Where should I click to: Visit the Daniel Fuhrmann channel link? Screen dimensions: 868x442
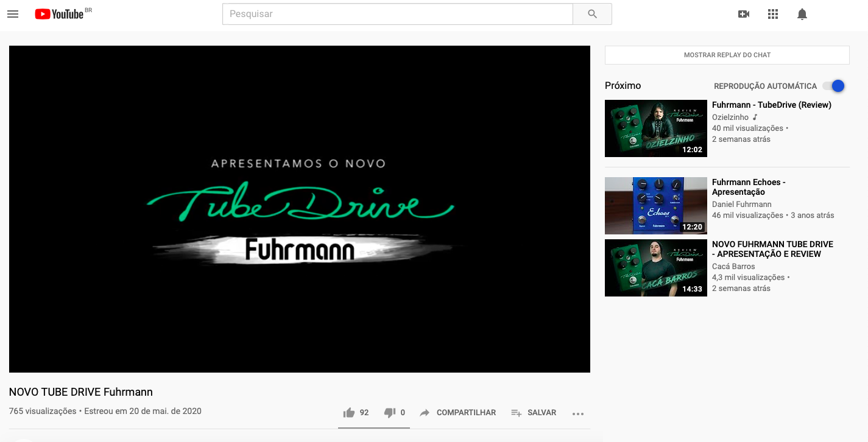[x=741, y=205]
